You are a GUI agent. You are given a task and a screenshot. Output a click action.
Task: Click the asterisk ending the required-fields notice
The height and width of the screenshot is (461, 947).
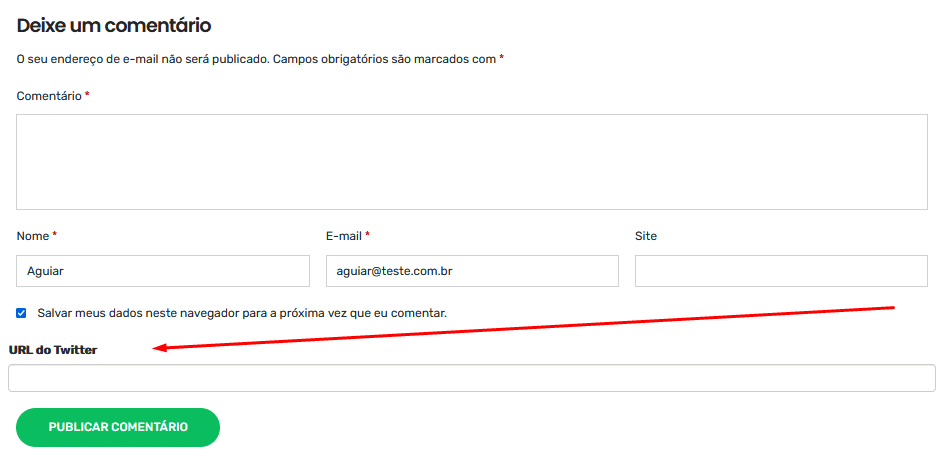click(501, 58)
